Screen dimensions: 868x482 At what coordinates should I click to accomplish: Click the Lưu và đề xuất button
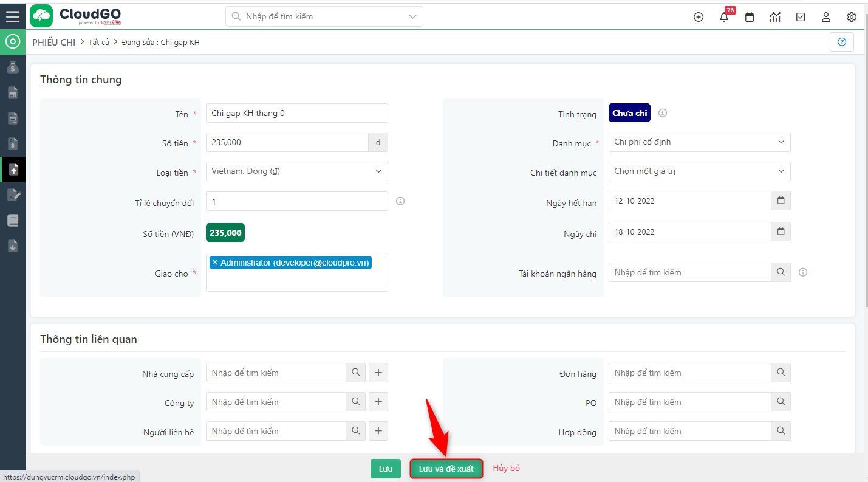[x=446, y=468]
